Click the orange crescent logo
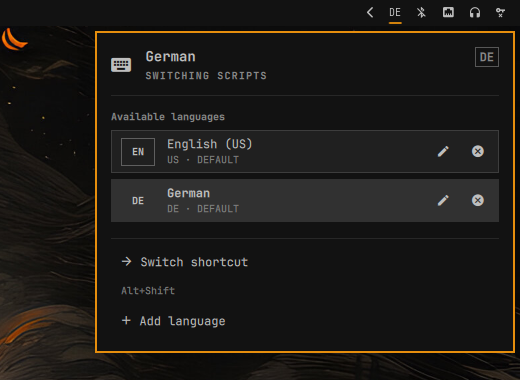Screen dimensions: 520x380 pyautogui.click(x=14, y=39)
